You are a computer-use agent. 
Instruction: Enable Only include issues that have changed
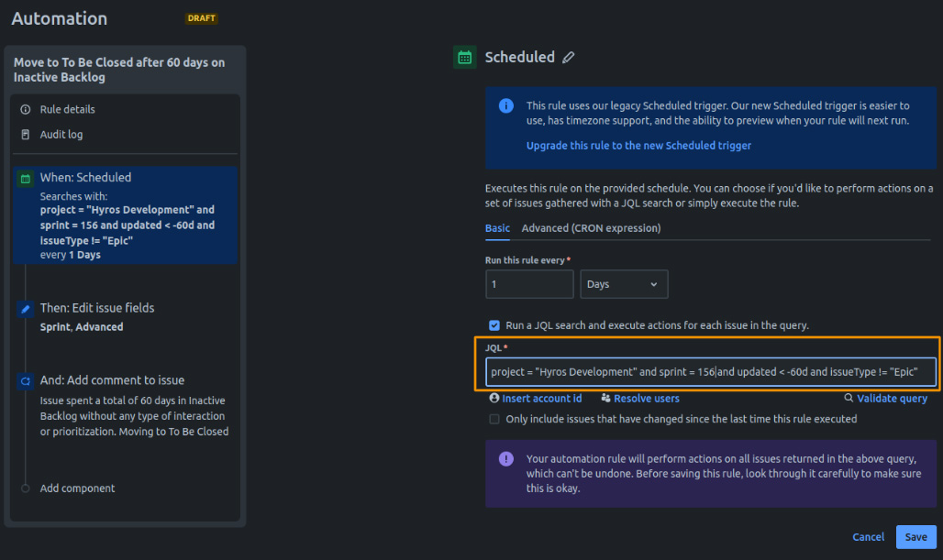pyautogui.click(x=494, y=419)
